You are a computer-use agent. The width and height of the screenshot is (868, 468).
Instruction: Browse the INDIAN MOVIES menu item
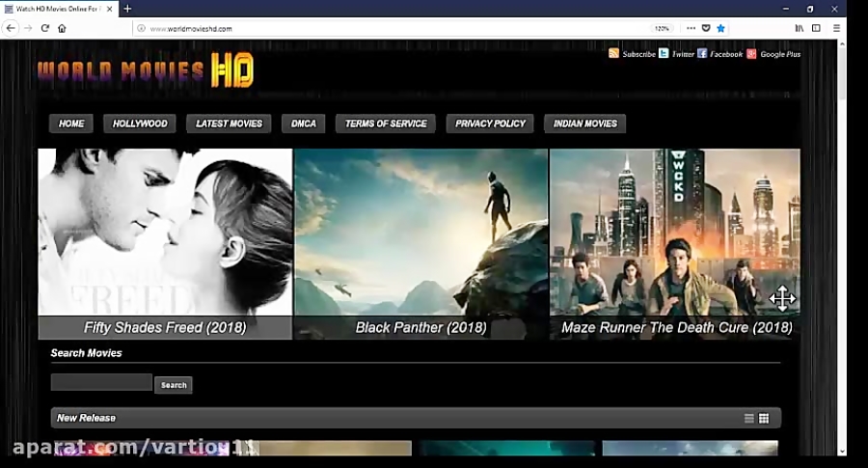(x=585, y=124)
